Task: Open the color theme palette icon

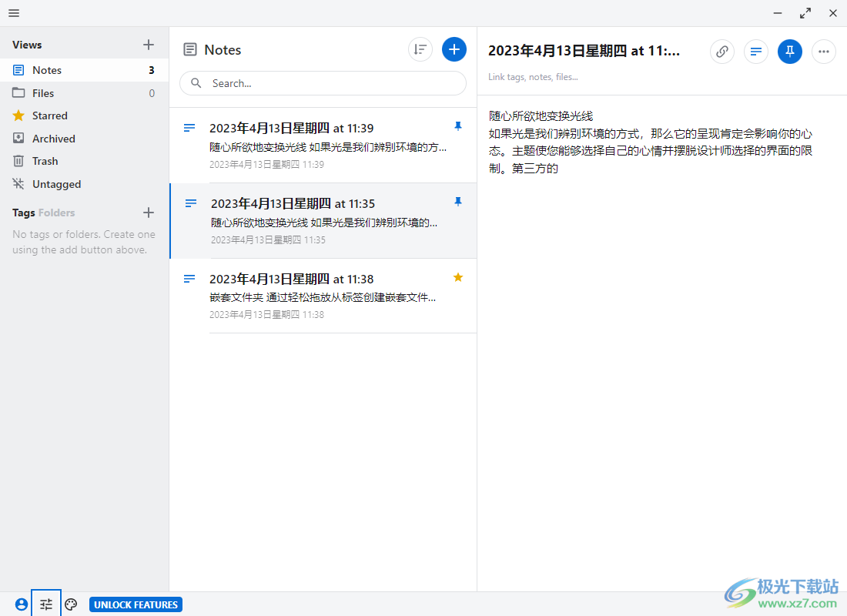Action: click(x=71, y=603)
